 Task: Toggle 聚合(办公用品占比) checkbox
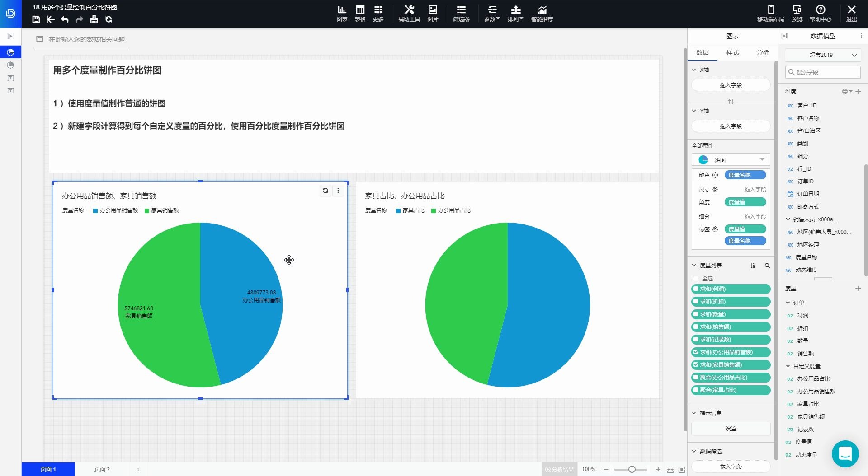click(x=696, y=378)
